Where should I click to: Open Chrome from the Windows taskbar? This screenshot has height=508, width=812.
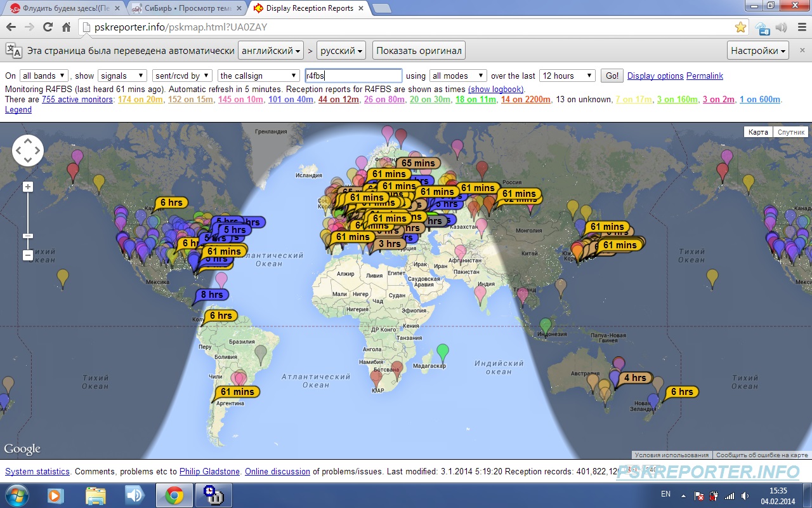point(174,495)
